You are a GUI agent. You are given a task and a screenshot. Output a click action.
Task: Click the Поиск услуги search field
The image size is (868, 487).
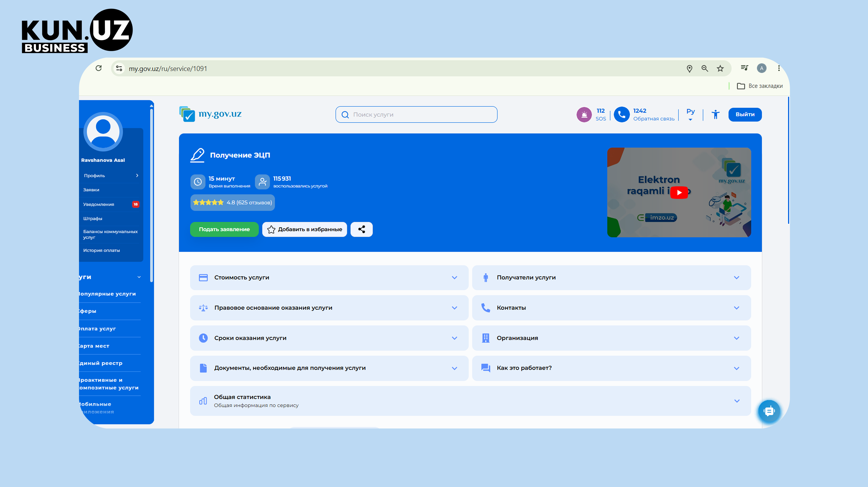pyautogui.click(x=416, y=114)
